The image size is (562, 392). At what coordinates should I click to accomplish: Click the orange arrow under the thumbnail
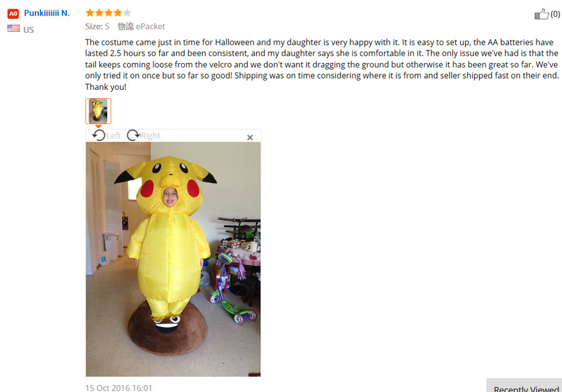coord(98,127)
